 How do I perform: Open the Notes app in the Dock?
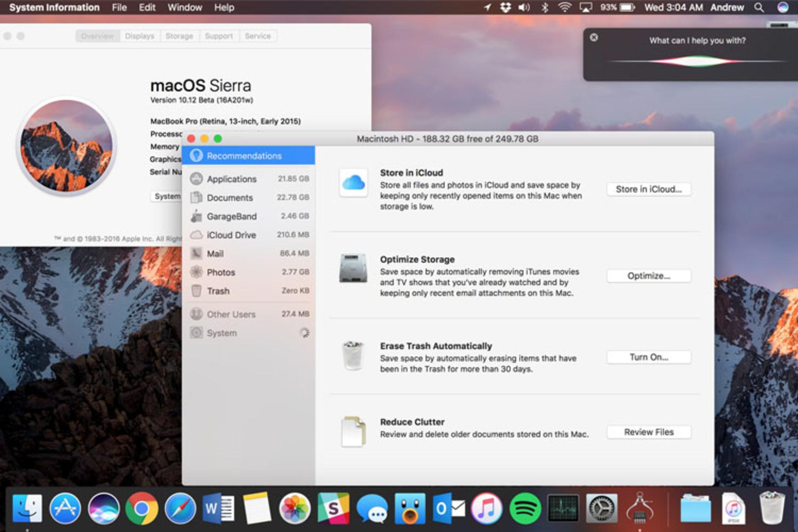(x=256, y=508)
